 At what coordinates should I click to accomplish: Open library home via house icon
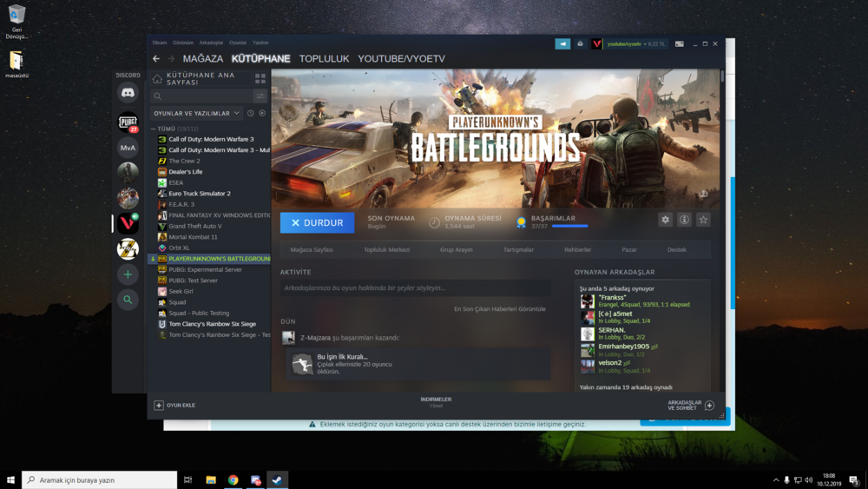point(157,79)
